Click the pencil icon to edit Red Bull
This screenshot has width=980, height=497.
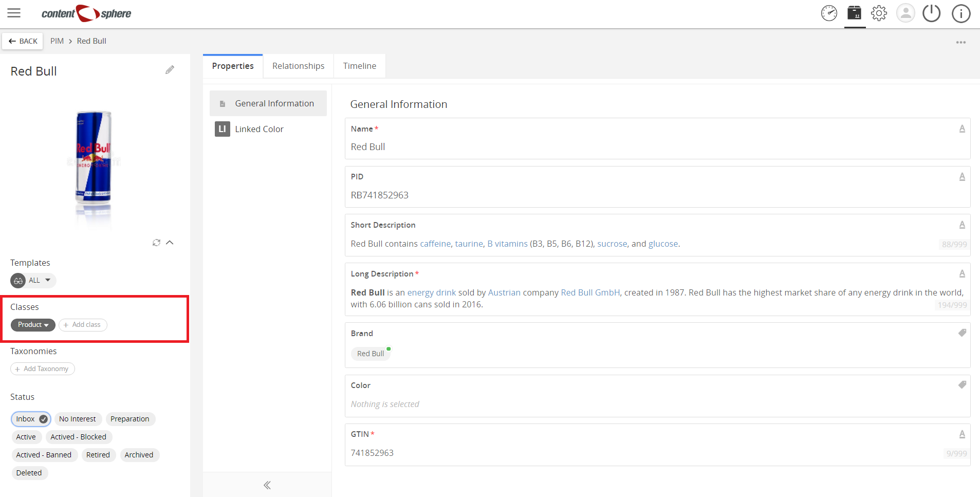pyautogui.click(x=170, y=70)
